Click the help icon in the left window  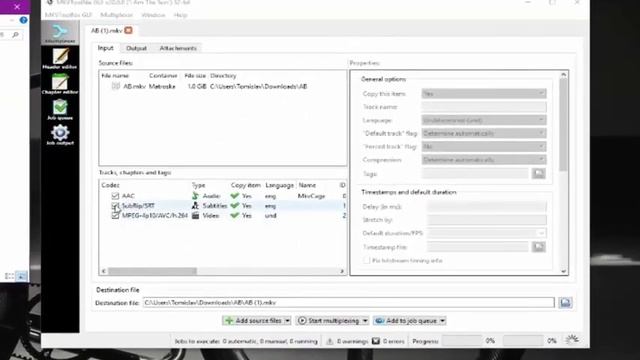pyautogui.click(x=24, y=20)
